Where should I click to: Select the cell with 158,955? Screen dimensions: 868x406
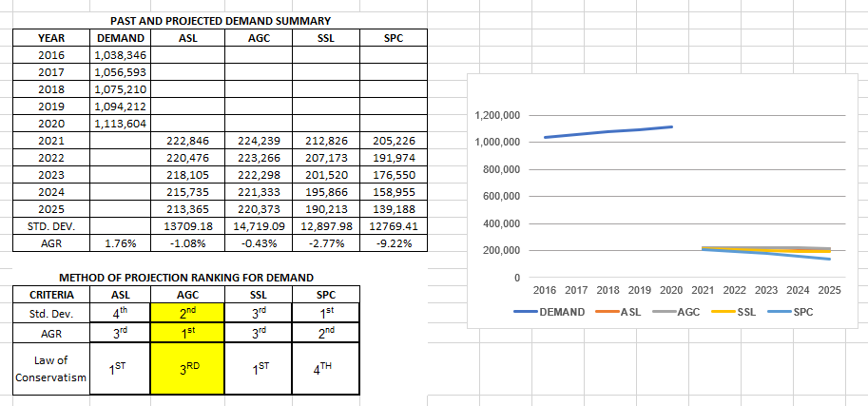coord(394,192)
